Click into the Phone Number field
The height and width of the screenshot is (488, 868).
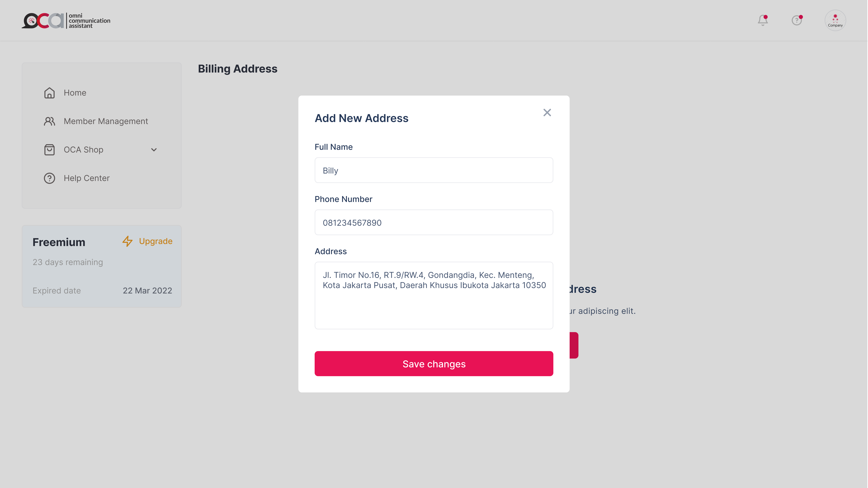[434, 223]
